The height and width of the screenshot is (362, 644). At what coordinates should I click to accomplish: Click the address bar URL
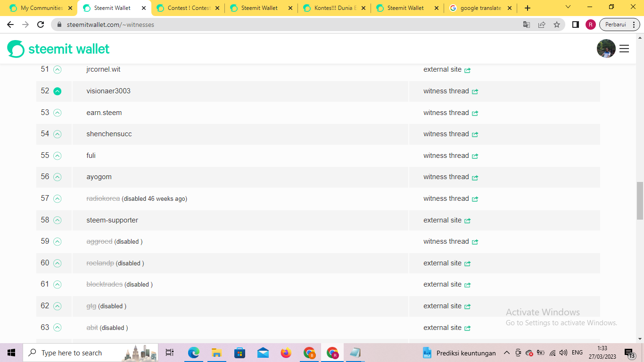tap(110, 25)
